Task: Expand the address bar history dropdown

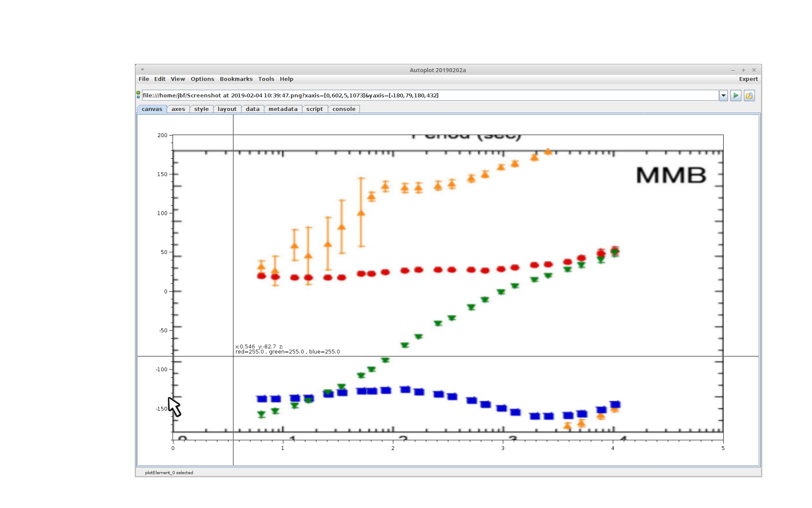Action: [724, 96]
